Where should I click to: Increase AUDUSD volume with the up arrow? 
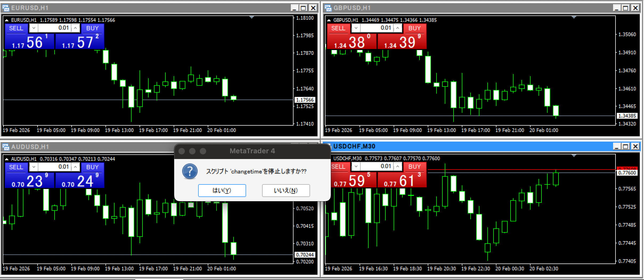click(76, 167)
